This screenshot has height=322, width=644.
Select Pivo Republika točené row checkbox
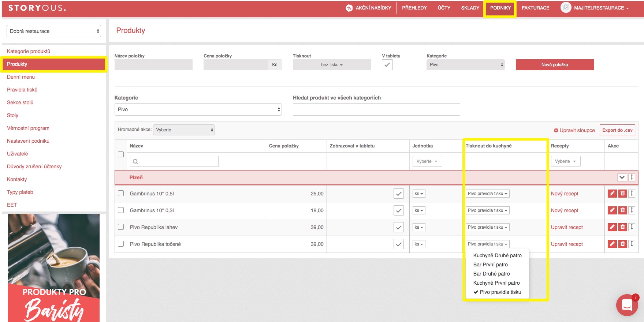[x=121, y=244]
